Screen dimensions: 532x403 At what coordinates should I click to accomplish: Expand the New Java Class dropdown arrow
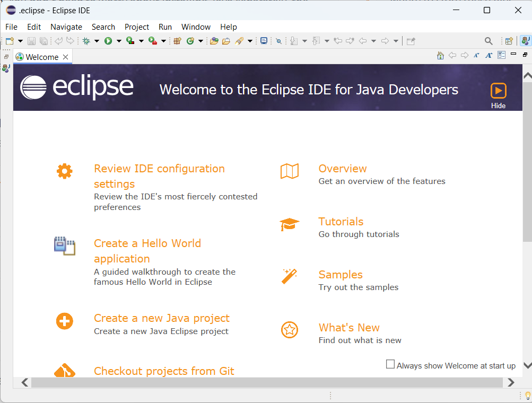(x=200, y=41)
